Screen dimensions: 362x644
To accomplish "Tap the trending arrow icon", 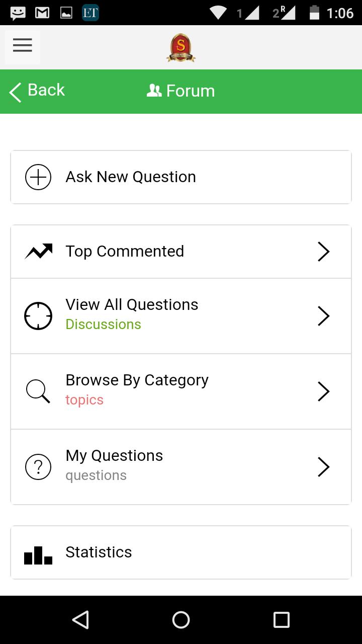I will (38, 251).
